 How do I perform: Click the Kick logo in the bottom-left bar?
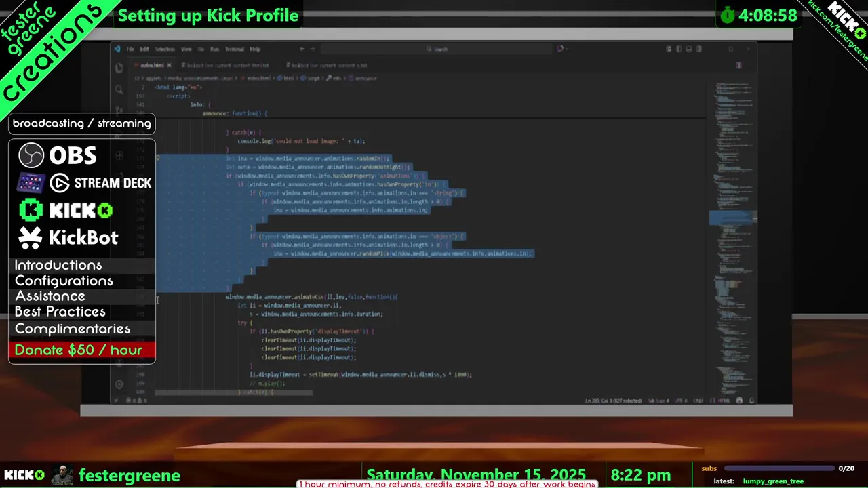coord(24,475)
